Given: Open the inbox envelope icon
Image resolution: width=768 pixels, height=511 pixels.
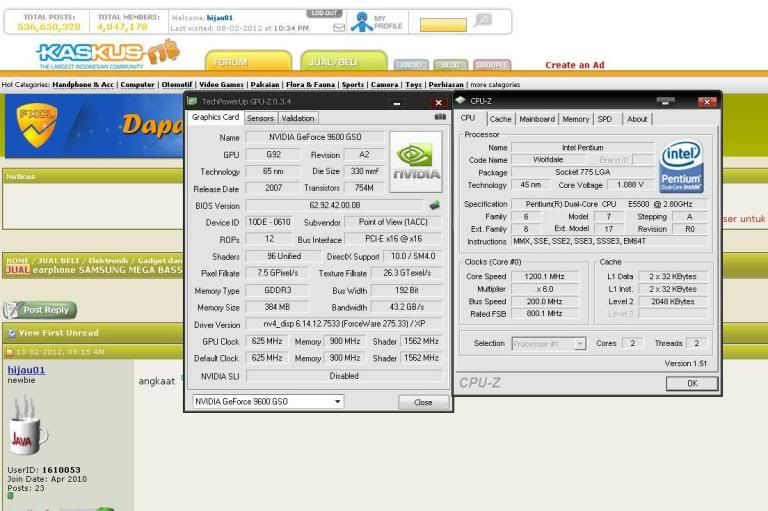Looking at the screenshot, I should [x=339, y=28].
